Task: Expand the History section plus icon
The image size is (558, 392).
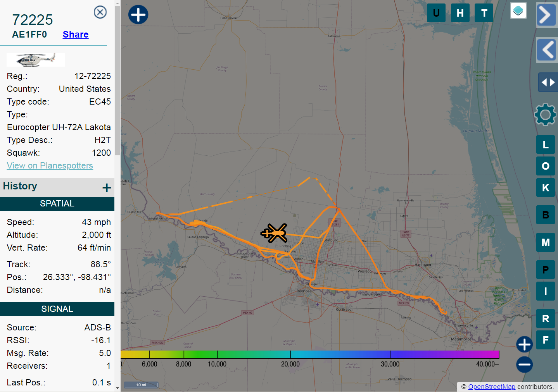Action: click(x=107, y=188)
